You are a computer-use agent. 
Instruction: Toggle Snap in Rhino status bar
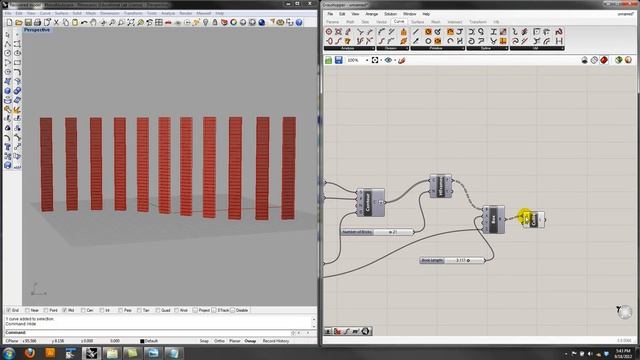tap(204, 341)
